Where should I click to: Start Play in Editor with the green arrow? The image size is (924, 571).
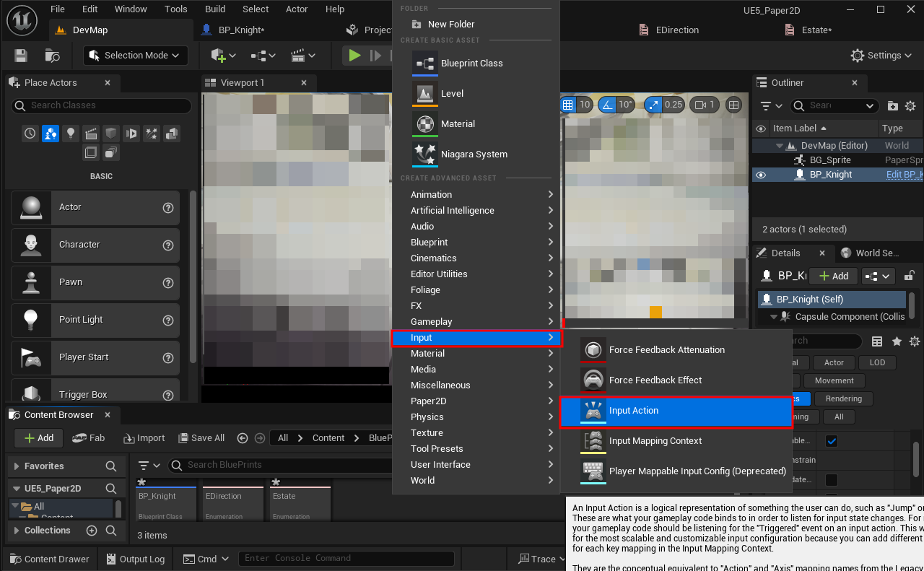pyautogui.click(x=354, y=56)
